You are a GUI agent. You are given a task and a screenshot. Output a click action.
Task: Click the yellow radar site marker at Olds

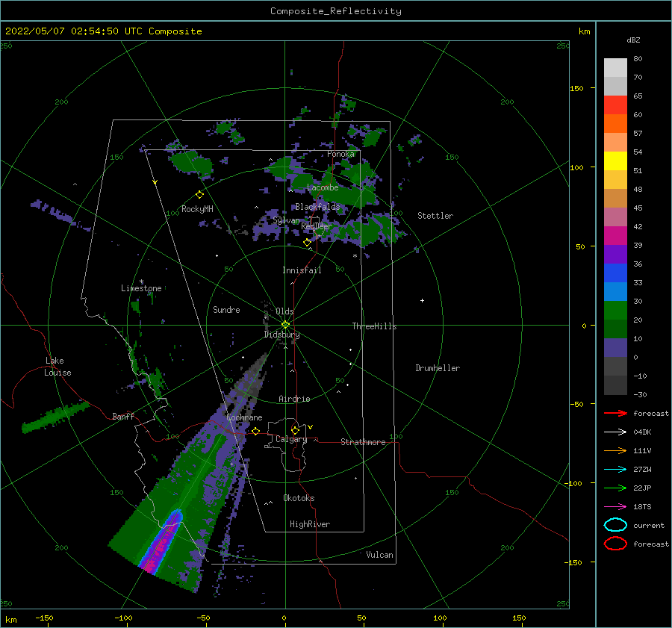tap(285, 325)
